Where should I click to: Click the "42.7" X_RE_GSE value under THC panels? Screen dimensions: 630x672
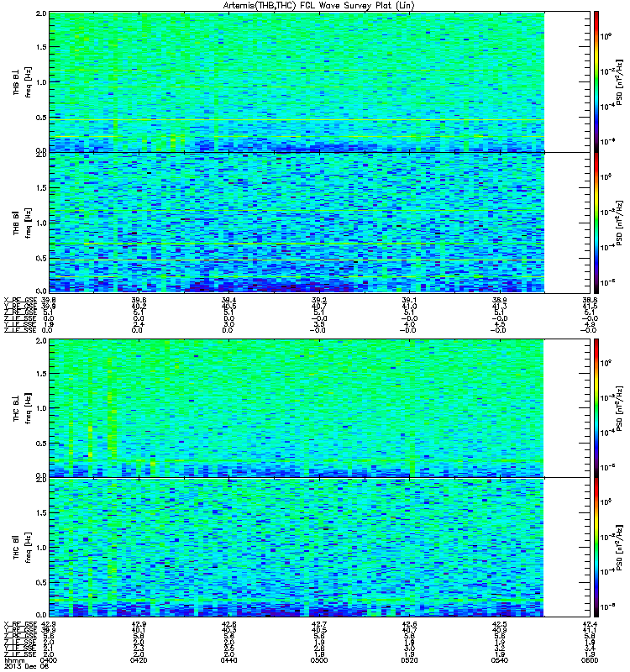click(319, 624)
